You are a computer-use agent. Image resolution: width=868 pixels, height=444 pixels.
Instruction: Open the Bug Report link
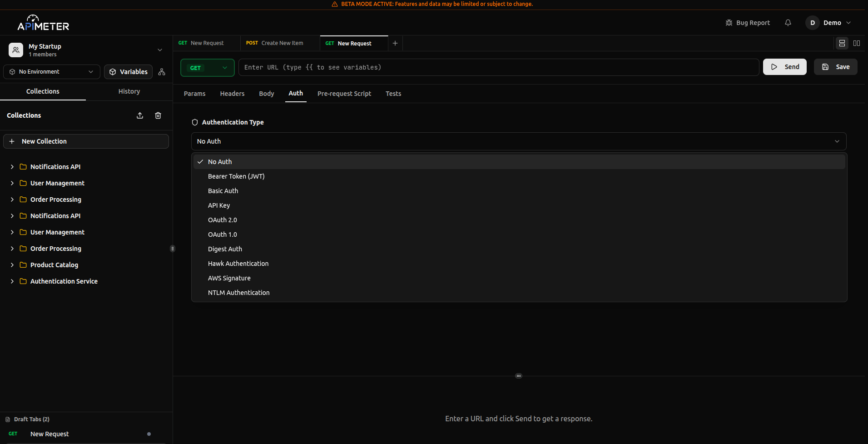(748, 23)
